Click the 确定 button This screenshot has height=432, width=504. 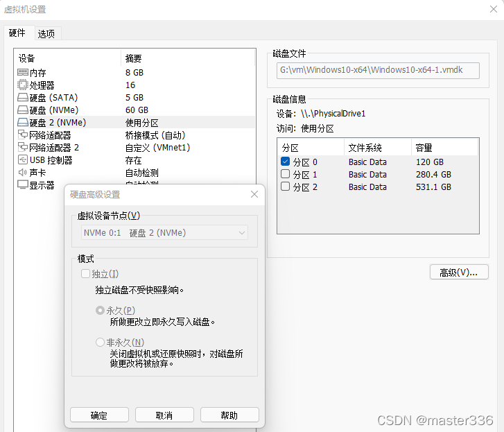click(x=99, y=415)
